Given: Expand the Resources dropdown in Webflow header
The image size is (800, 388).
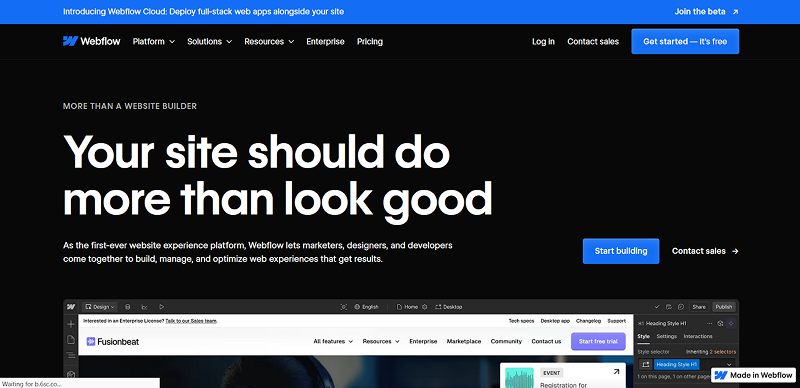Looking at the screenshot, I should tap(269, 41).
